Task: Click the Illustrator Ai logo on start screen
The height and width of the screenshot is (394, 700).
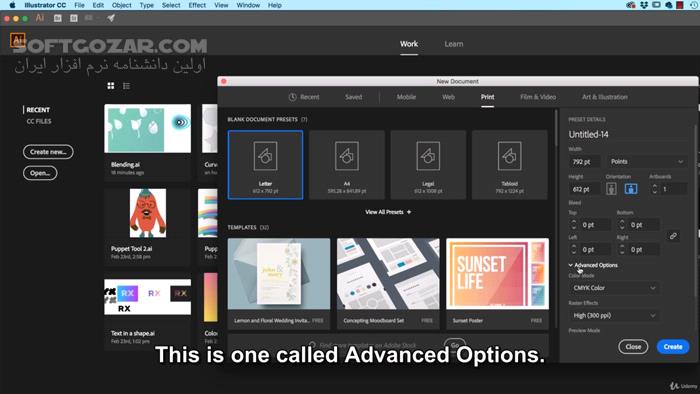Action: click(x=17, y=40)
